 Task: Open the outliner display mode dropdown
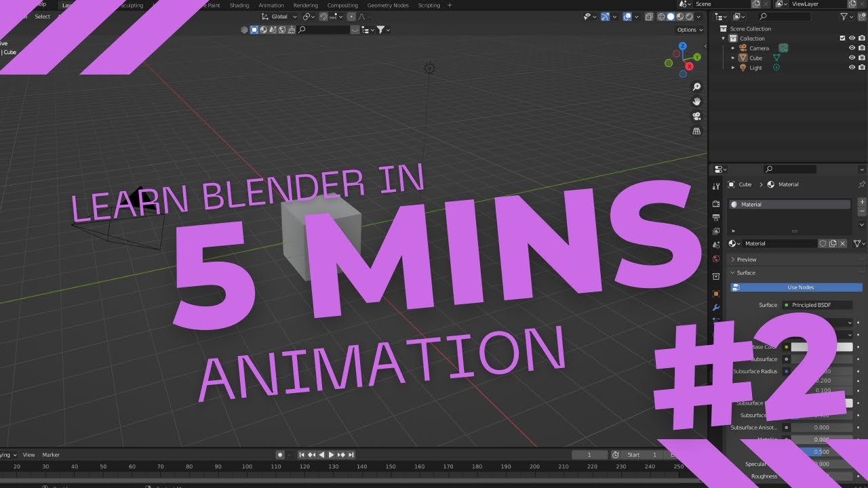tap(721, 16)
